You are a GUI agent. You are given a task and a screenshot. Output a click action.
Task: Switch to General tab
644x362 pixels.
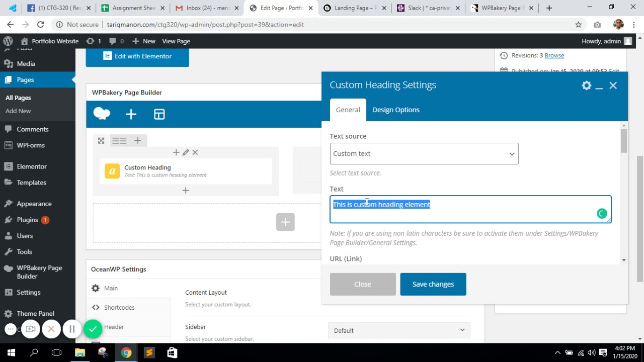348,110
